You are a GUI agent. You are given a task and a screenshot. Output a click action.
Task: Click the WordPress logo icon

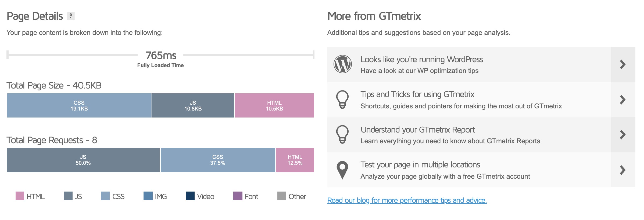(x=342, y=64)
